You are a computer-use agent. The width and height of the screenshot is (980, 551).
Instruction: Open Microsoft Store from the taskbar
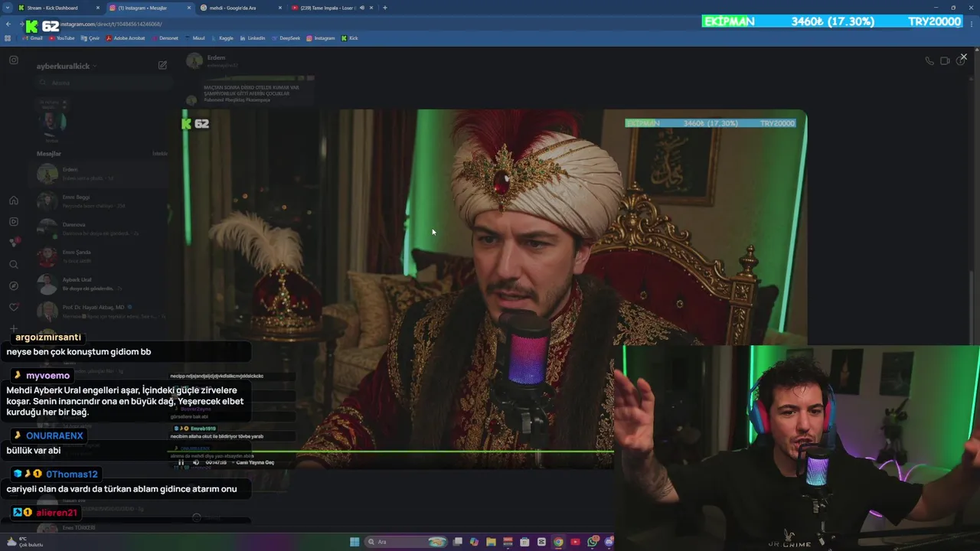525,542
